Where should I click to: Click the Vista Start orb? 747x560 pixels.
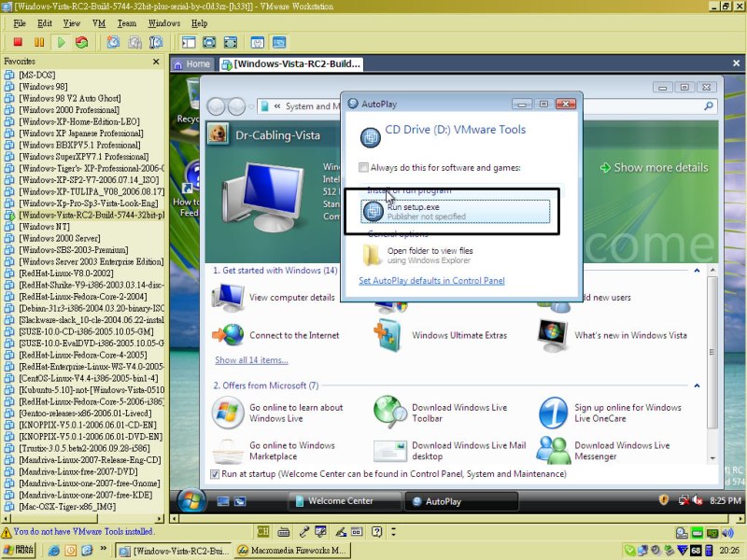[191, 500]
